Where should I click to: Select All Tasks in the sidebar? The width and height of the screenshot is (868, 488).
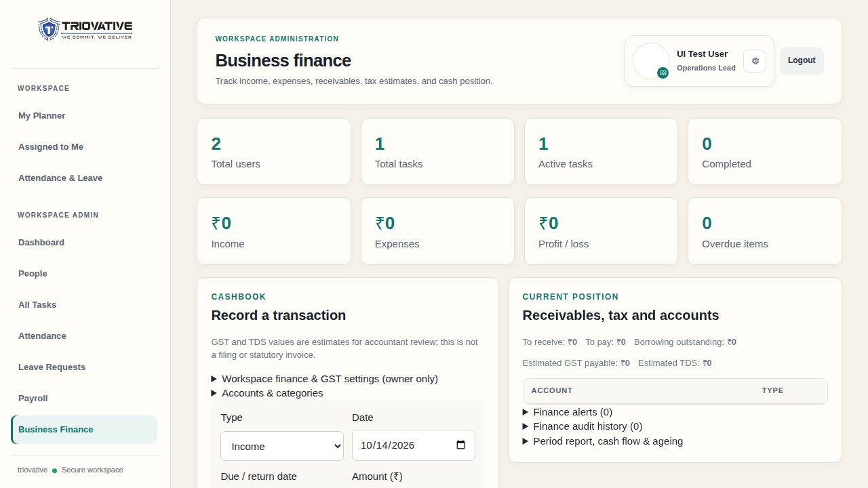click(84, 305)
